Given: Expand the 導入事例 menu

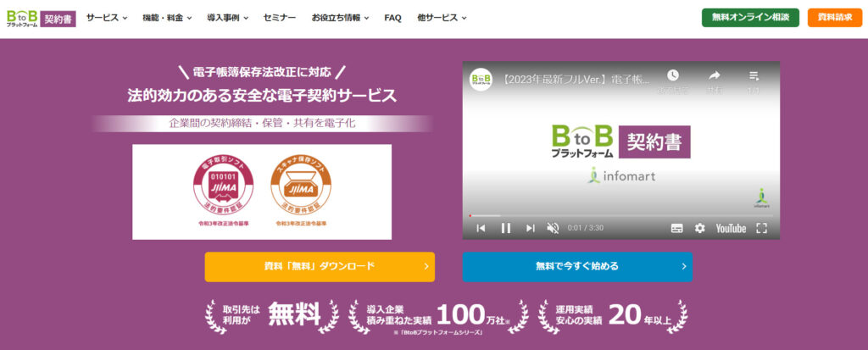Looking at the screenshot, I should pyautogui.click(x=227, y=18).
